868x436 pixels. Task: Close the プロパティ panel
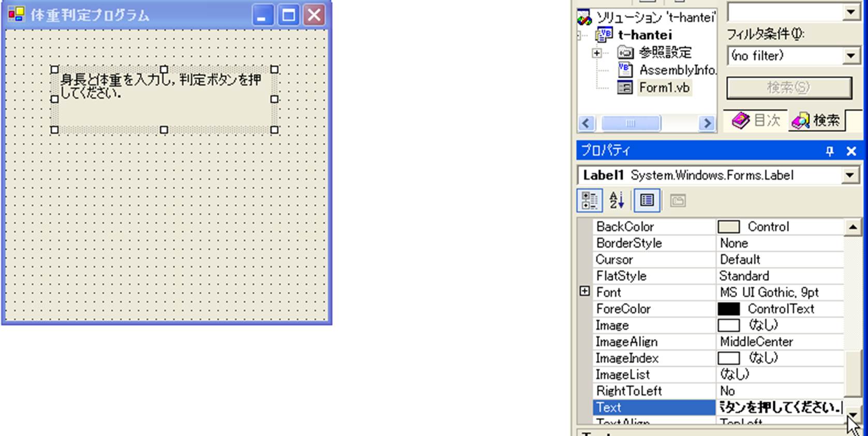[851, 151]
